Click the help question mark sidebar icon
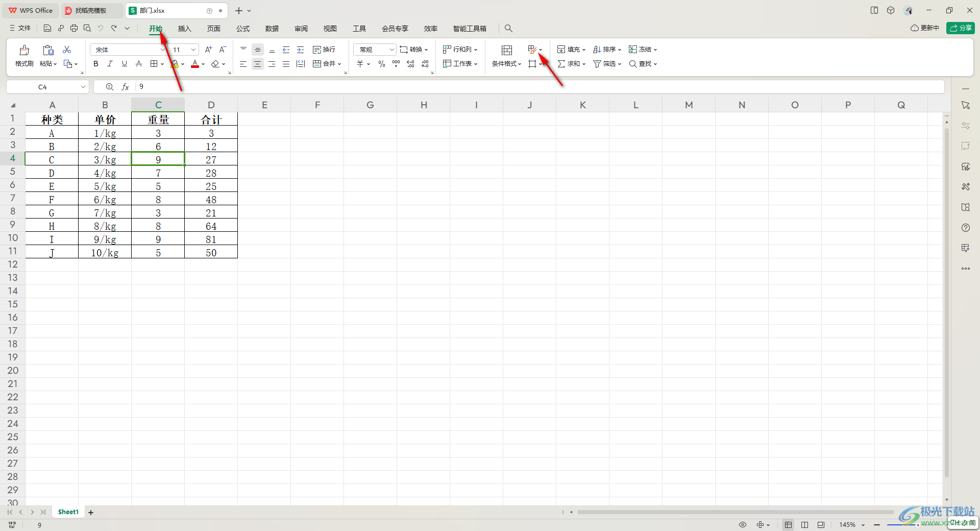980x531 pixels. point(966,228)
